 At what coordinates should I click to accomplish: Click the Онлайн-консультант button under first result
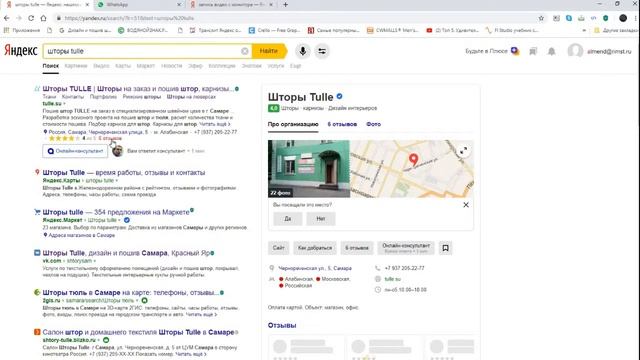75,151
